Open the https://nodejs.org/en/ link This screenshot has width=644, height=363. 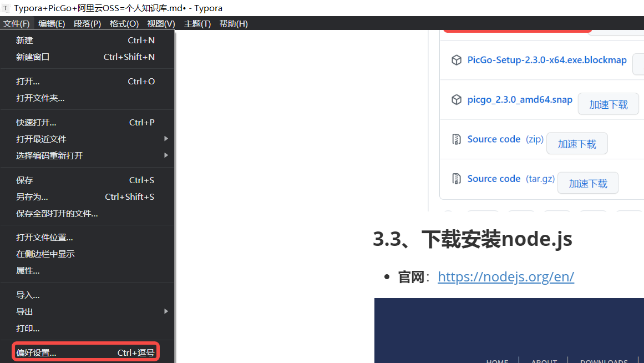tap(506, 276)
